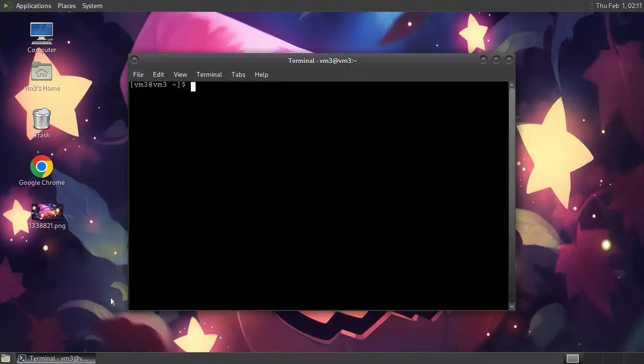This screenshot has width=644, height=364.
Task: Open the Edit menu in Terminal
Action: [158, 74]
